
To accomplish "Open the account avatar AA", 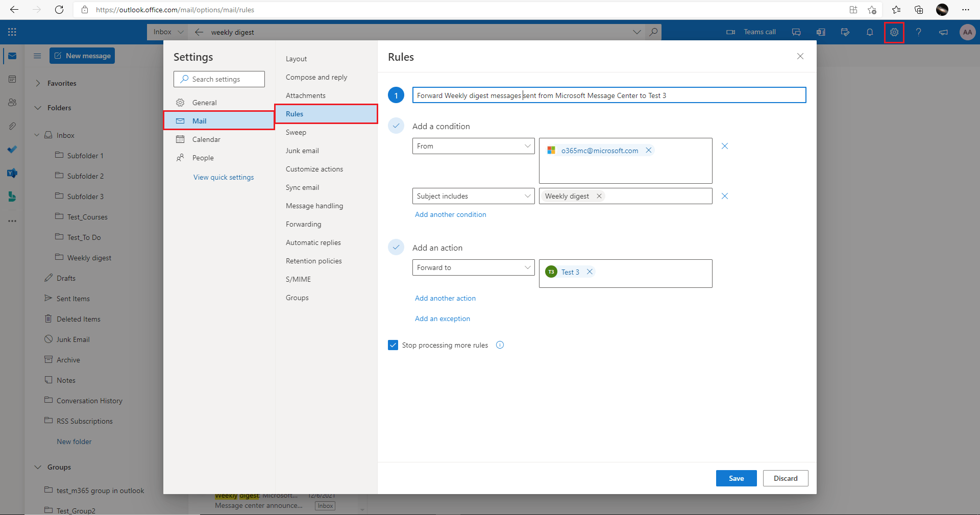I will click(x=967, y=32).
